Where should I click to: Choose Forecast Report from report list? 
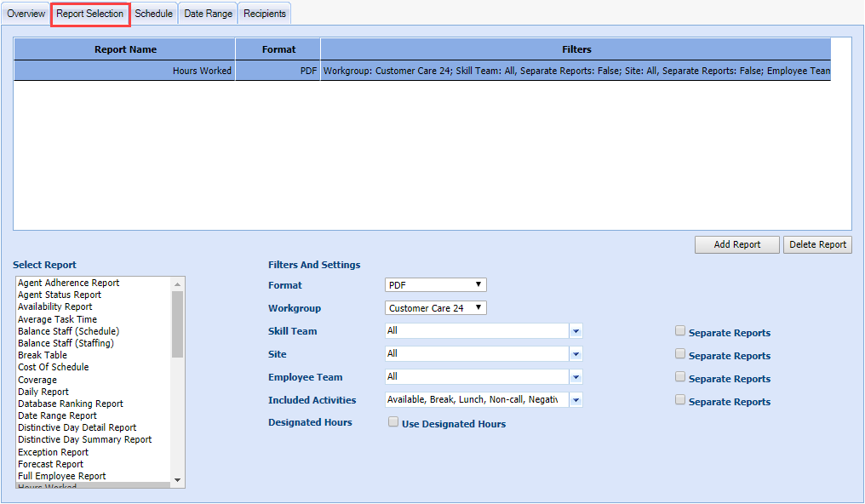pyautogui.click(x=51, y=465)
